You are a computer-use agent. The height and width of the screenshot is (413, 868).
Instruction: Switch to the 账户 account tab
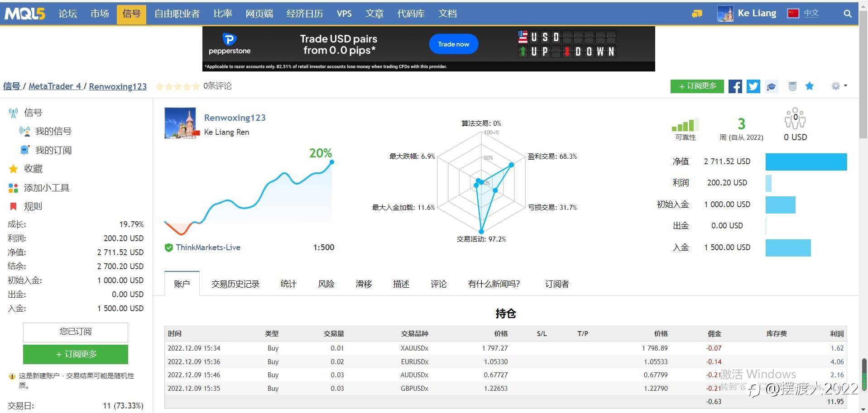pyautogui.click(x=182, y=284)
